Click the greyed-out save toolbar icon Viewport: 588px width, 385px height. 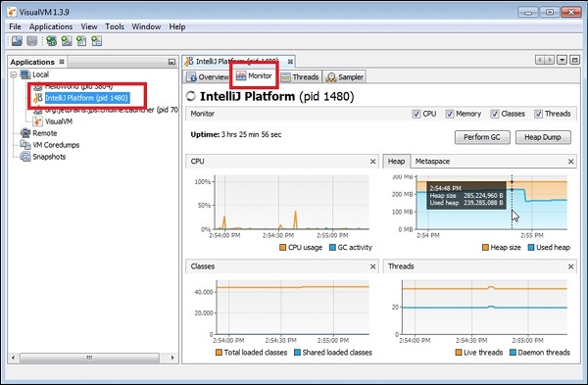[x=32, y=40]
